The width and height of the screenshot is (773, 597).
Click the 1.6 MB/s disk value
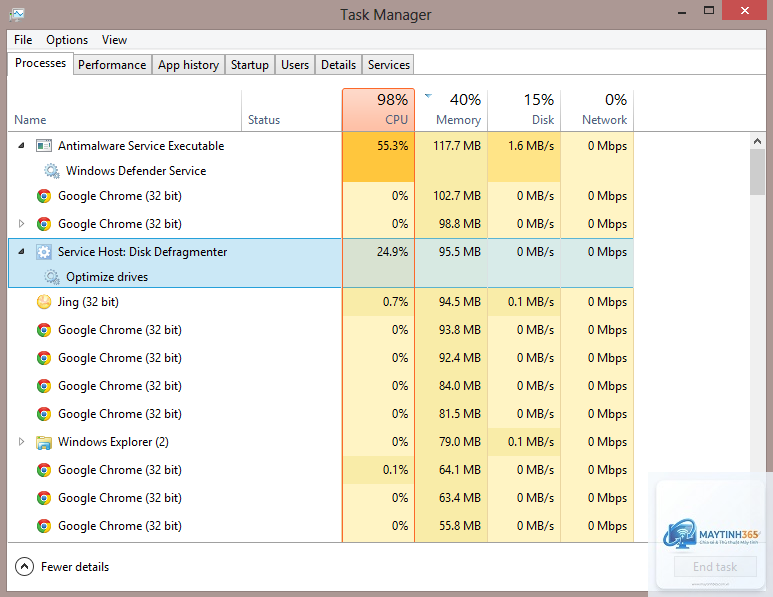[531, 146]
